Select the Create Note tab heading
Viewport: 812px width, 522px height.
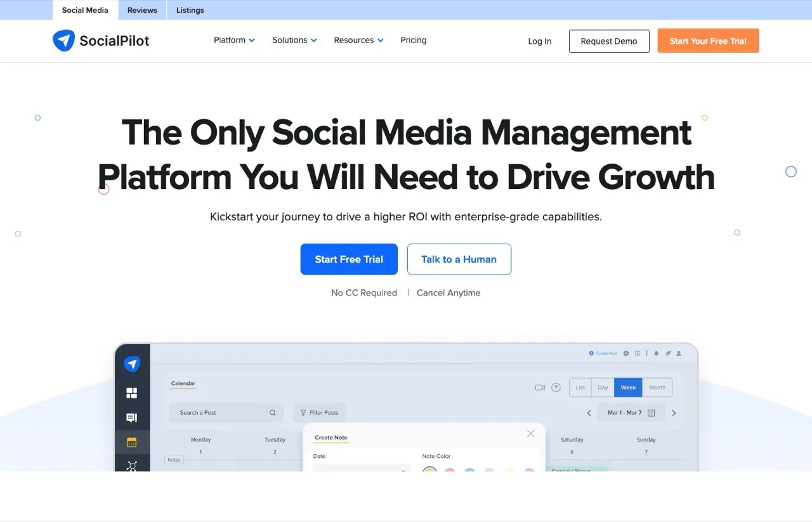331,438
